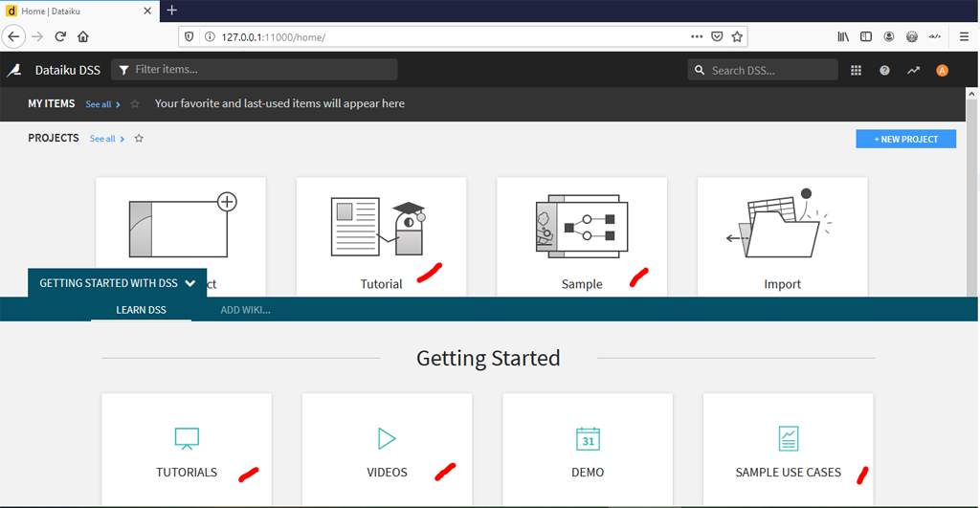This screenshot has height=508, width=980.
Task: Open the help question mark icon
Action: pyautogui.click(x=884, y=71)
